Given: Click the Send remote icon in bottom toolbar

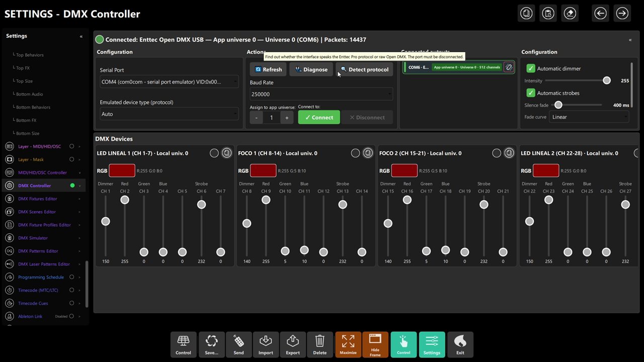Looking at the screenshot, I should (239, 345).
